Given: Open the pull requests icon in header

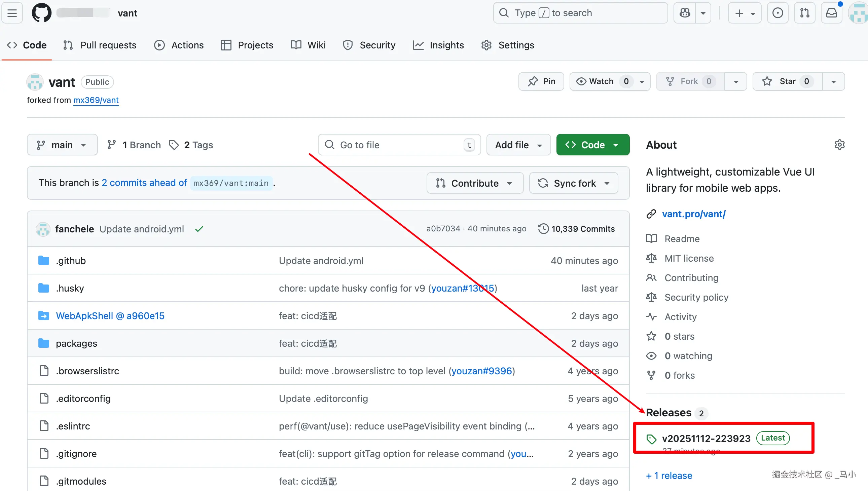Looking at the screenshot, I should point(804,13).
